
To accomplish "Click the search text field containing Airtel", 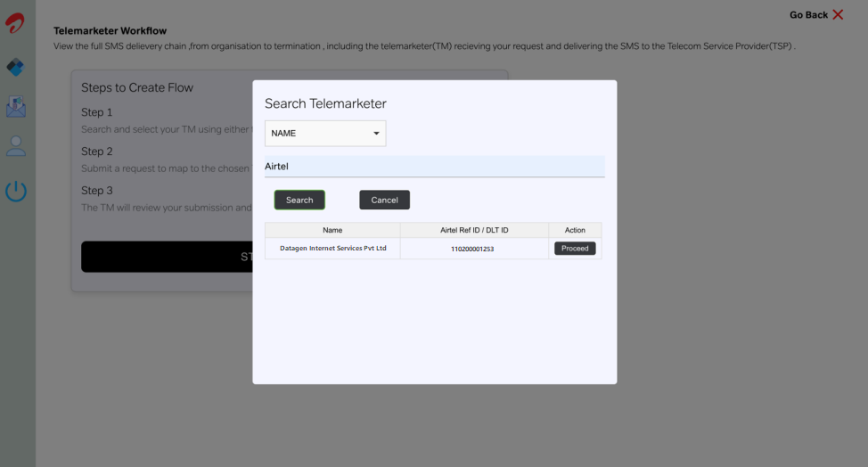I will pyautogui.click(x=434, y=167).
